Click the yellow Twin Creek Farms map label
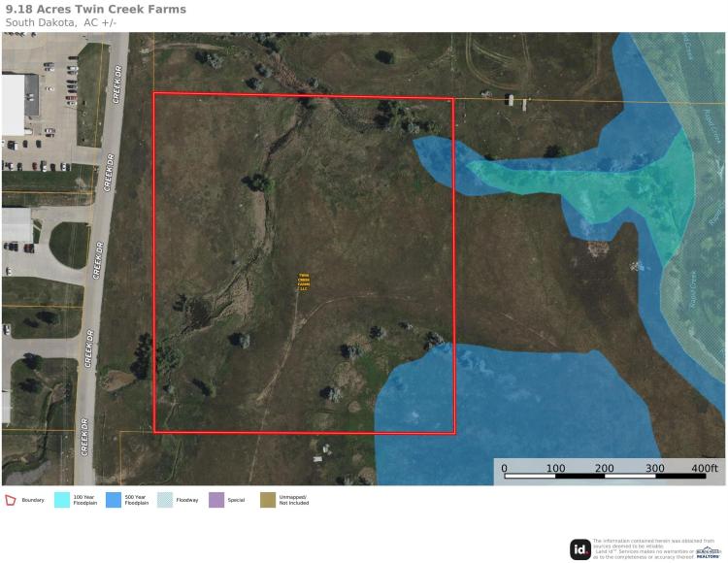Image resolution: width=728 pixels, height=563 pixels. point(303,281)
